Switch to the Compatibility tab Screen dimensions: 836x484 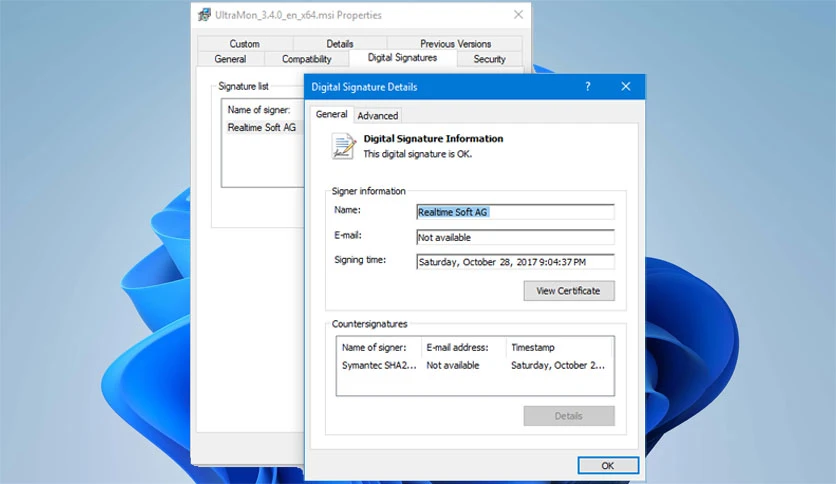click(307, 59)
